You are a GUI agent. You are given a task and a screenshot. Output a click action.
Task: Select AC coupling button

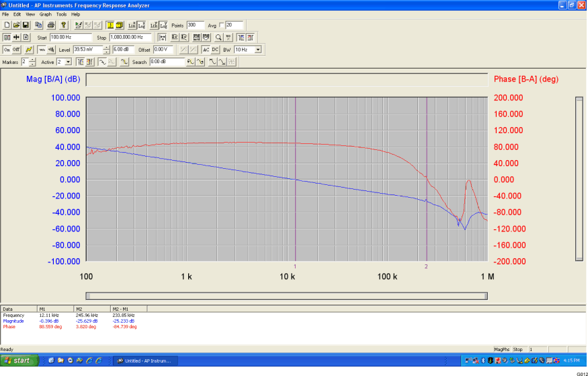(x=206, y=50)
